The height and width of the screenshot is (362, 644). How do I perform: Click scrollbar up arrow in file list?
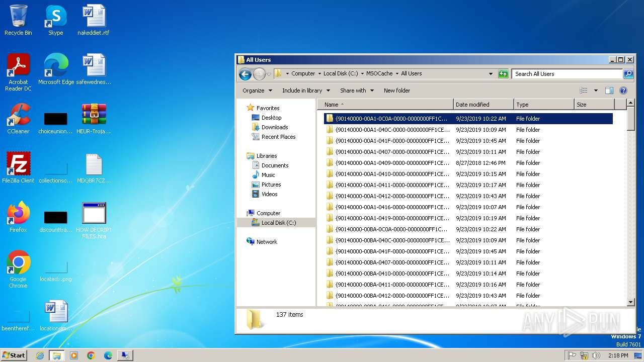click(x=631, y=104)
